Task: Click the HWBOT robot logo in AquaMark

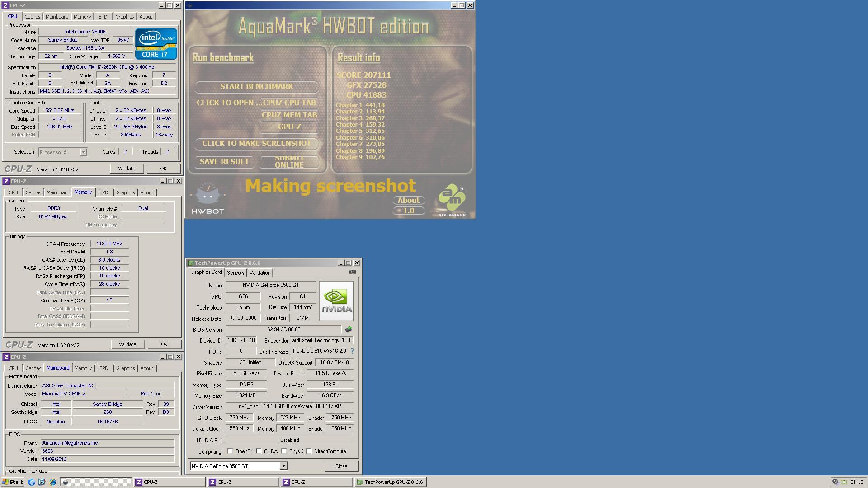Action: (208, 198)
